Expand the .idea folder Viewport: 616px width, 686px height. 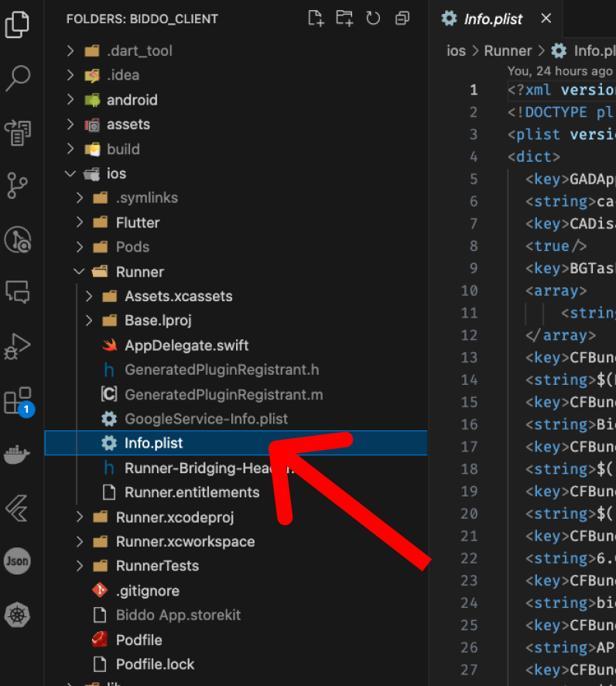(70, 75)
